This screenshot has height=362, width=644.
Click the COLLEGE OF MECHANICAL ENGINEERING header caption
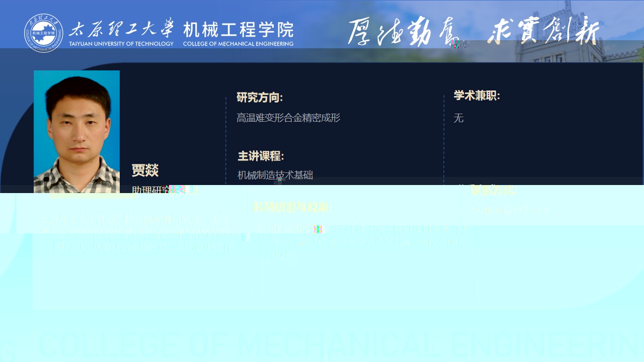[x=238, y=44]
